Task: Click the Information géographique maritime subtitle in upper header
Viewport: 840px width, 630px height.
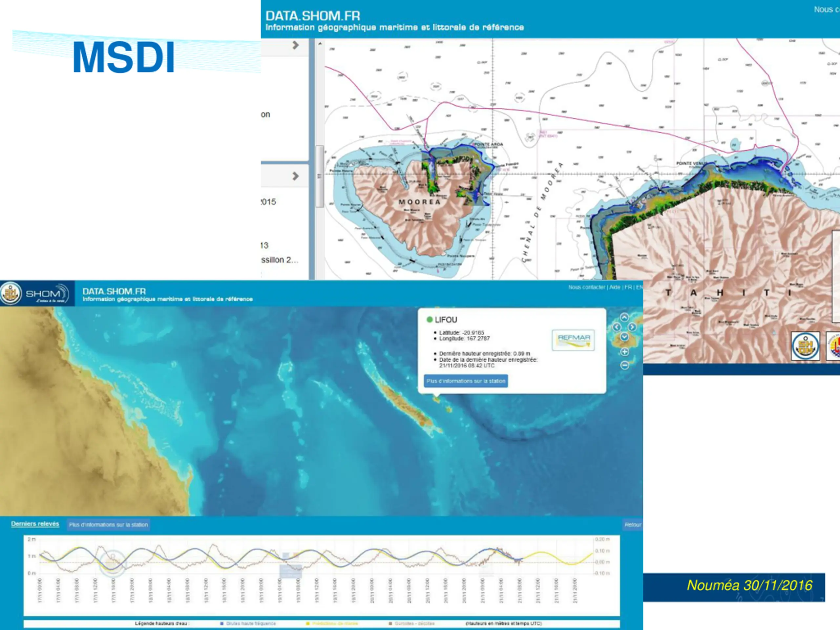Action: click(394, 27)
